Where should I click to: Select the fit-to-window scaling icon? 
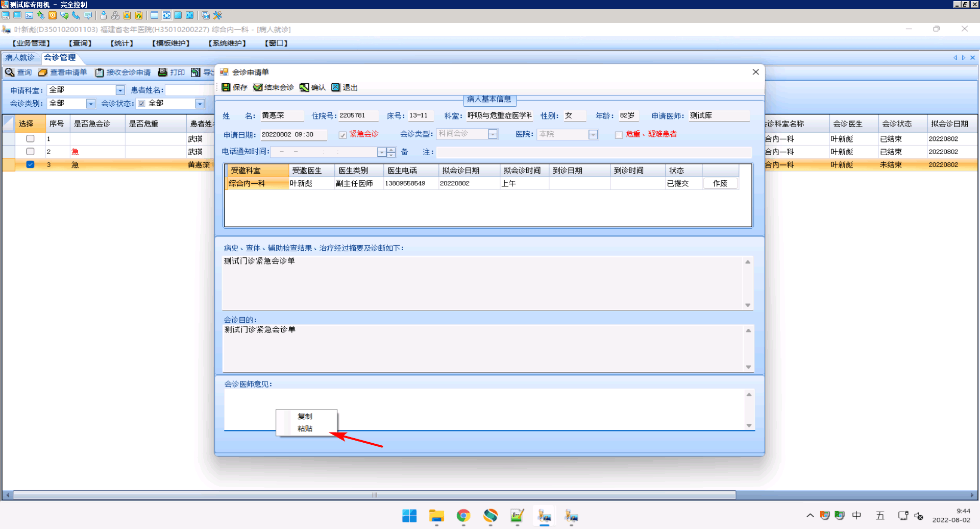point(166,15)
